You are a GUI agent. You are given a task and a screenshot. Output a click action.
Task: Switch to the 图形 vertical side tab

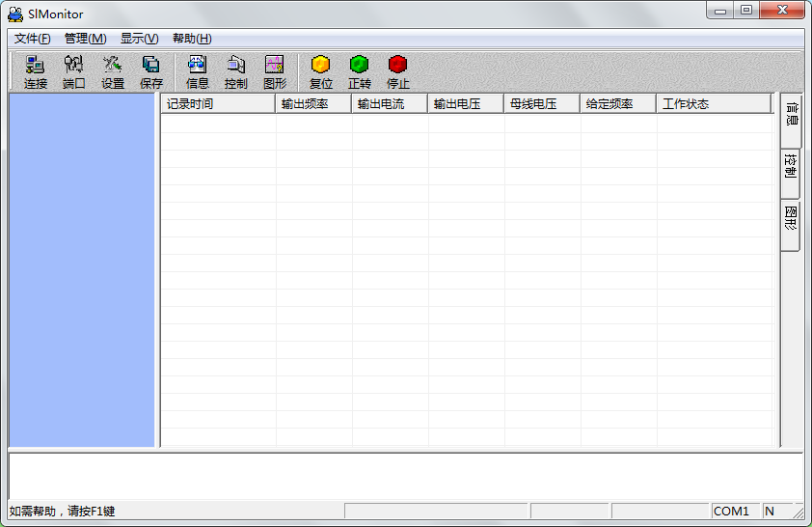point(790,218)
